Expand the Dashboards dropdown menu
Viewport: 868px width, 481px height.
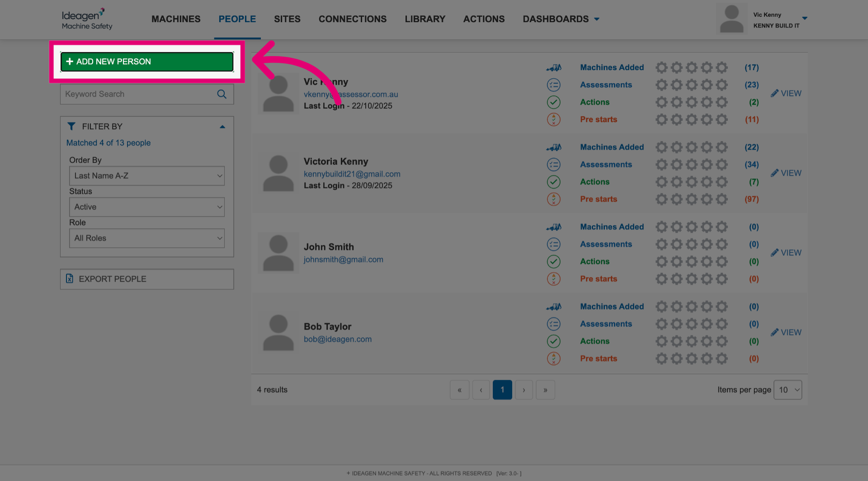coord(561,19)
